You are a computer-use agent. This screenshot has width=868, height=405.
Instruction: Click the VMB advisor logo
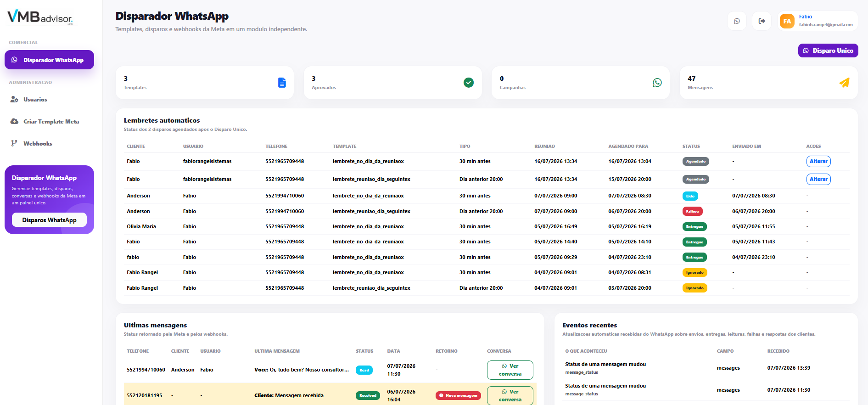(40, 17)
